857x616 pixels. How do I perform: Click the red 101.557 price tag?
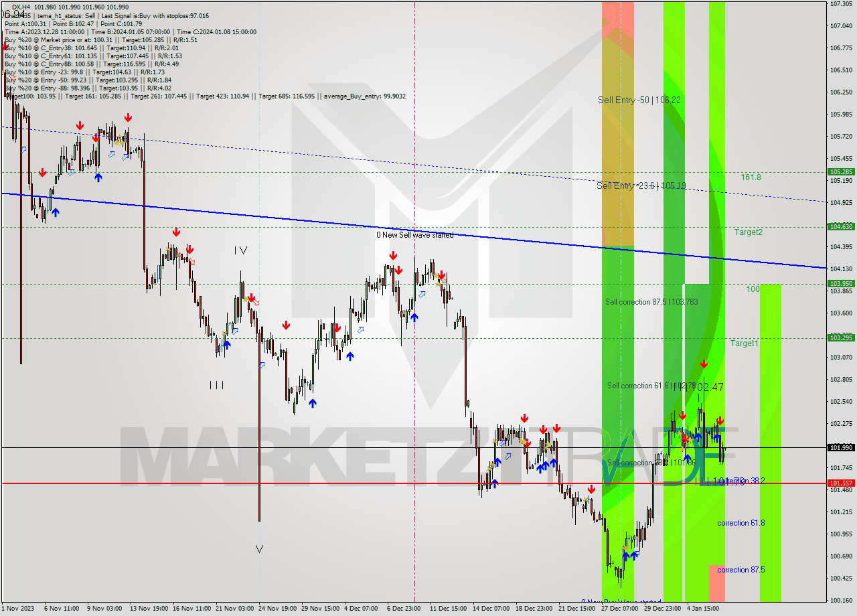(x=841, y=483)
